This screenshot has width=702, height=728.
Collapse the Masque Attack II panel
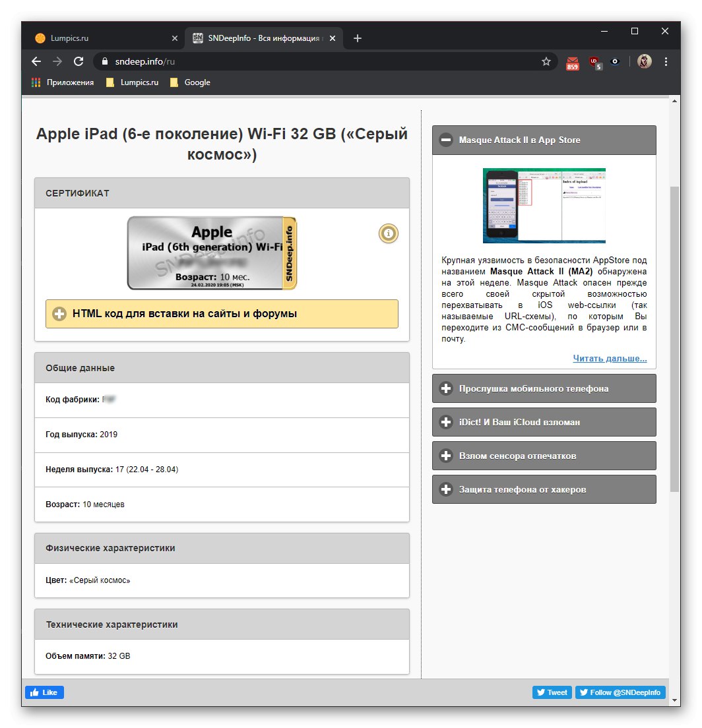(544, 140)
